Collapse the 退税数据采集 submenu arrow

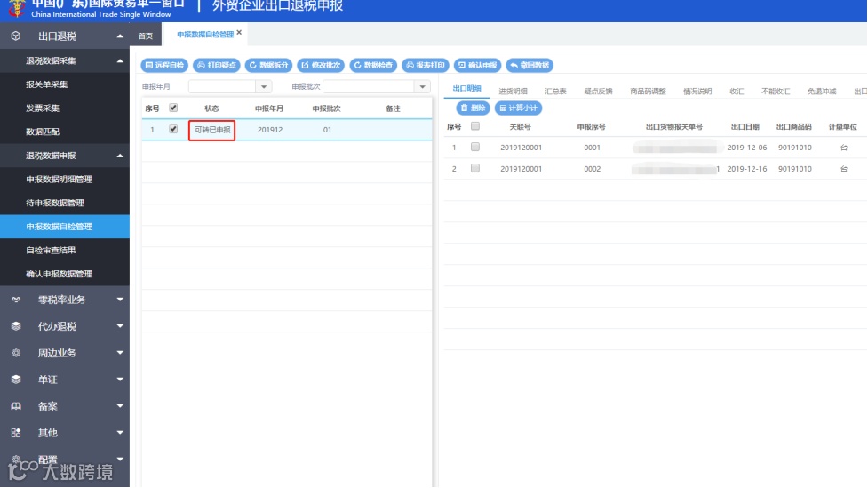point(120,61)
